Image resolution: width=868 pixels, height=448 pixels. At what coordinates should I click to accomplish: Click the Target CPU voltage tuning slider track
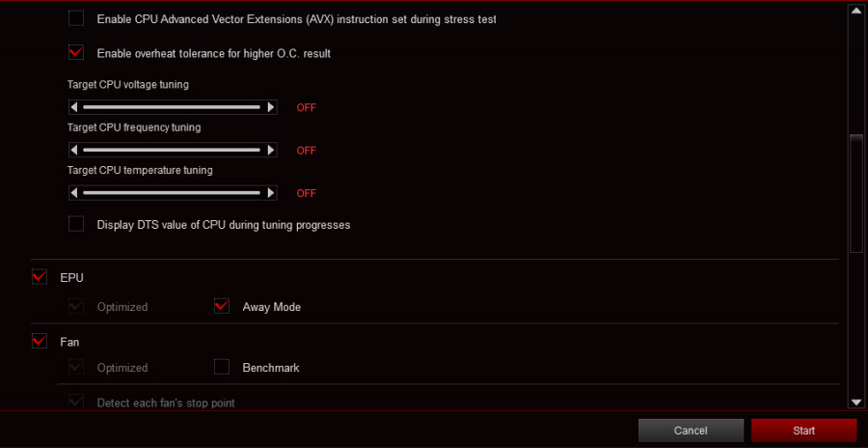(x=172, y=107)
